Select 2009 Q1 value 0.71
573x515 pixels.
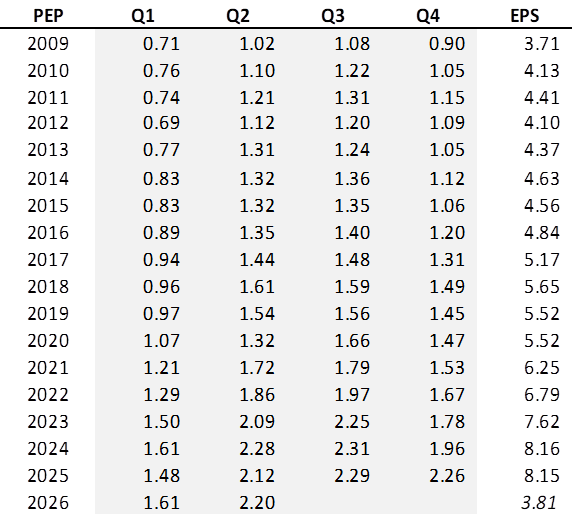[162, 44]
